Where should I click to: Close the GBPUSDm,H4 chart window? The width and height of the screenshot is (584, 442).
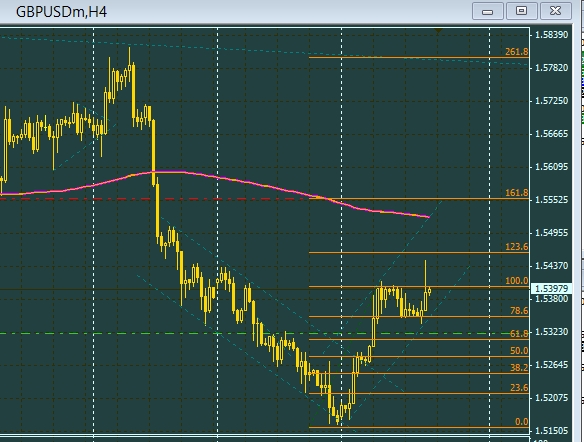point(555,11)
